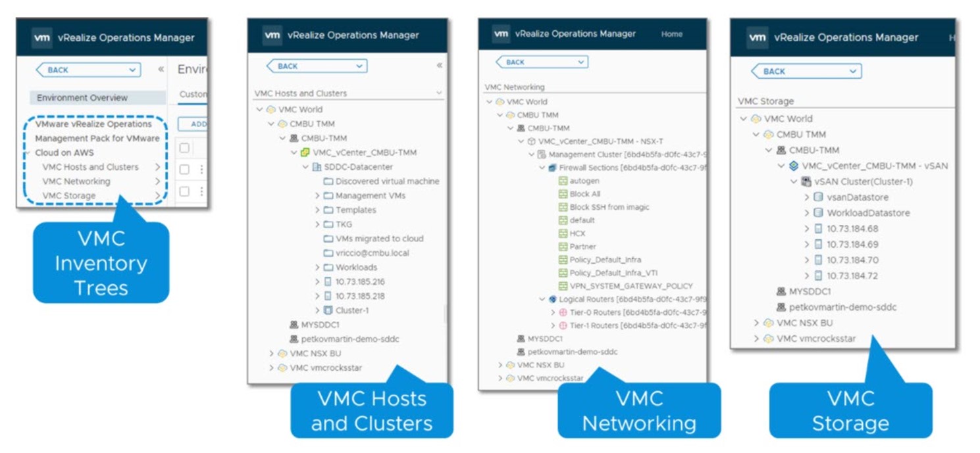The image size is (980, 453).
Task: Open the first row's three-dot menu in Environment panel
Action: 201,170
